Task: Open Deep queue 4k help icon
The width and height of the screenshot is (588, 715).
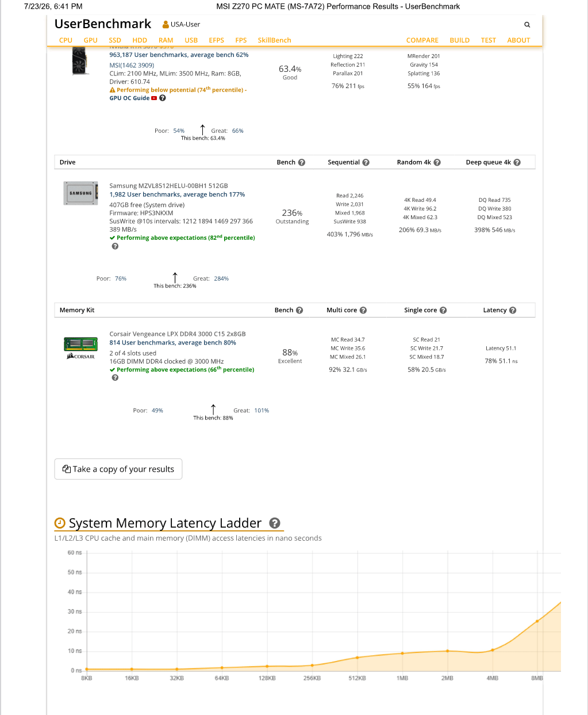Action: (x=517, y=162)
